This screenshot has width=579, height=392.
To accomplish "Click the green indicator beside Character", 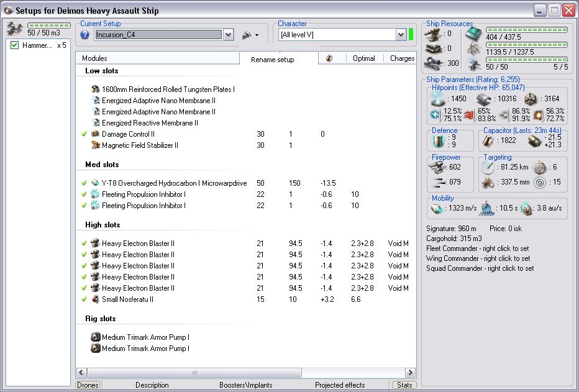I will [x=411, y=35].
